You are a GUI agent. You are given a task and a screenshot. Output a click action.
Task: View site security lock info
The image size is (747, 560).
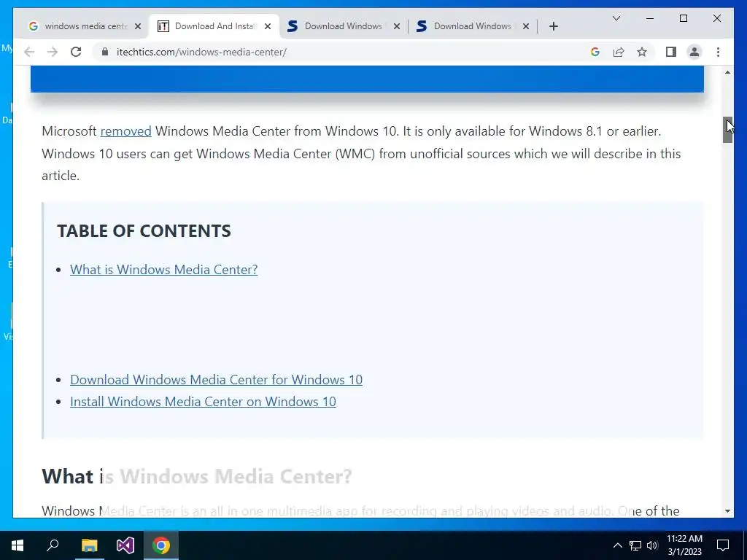(105, 52)
